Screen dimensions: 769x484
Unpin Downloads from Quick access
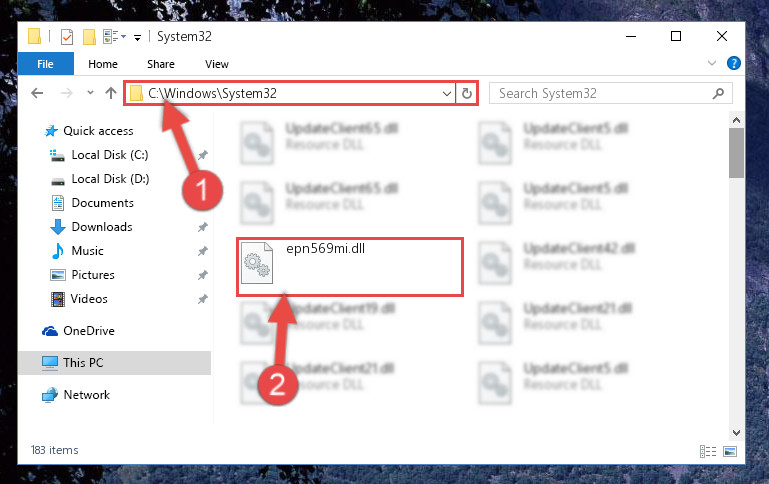(203, 227)
